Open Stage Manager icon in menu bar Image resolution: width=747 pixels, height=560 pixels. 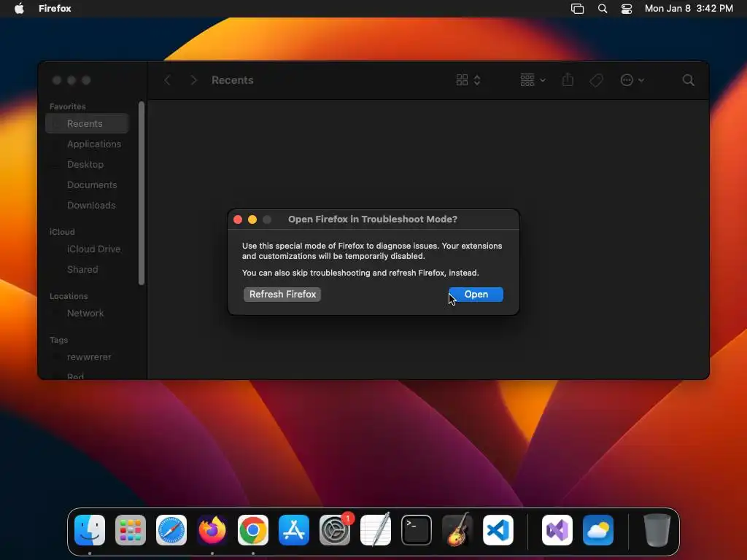[578, 9]
